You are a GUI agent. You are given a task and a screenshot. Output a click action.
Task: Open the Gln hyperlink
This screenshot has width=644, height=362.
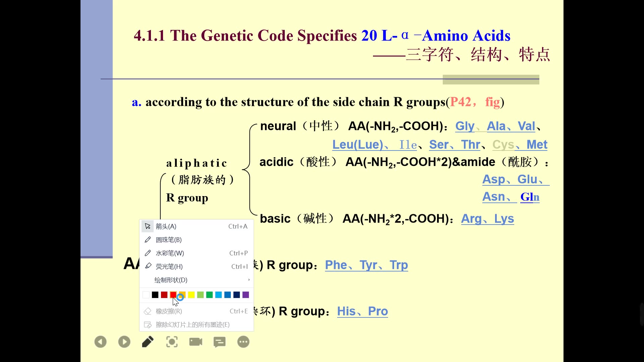click(530, 197)
